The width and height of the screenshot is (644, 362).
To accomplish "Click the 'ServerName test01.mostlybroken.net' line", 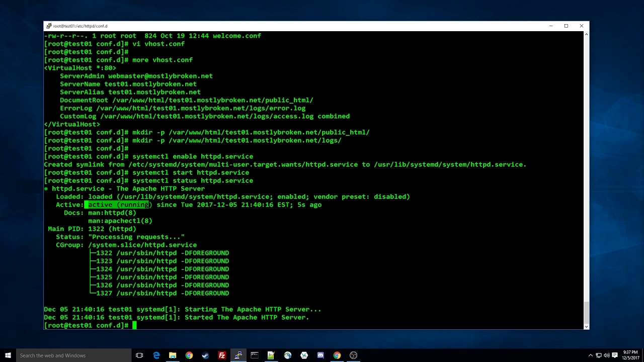I will [x=128, y=84].
